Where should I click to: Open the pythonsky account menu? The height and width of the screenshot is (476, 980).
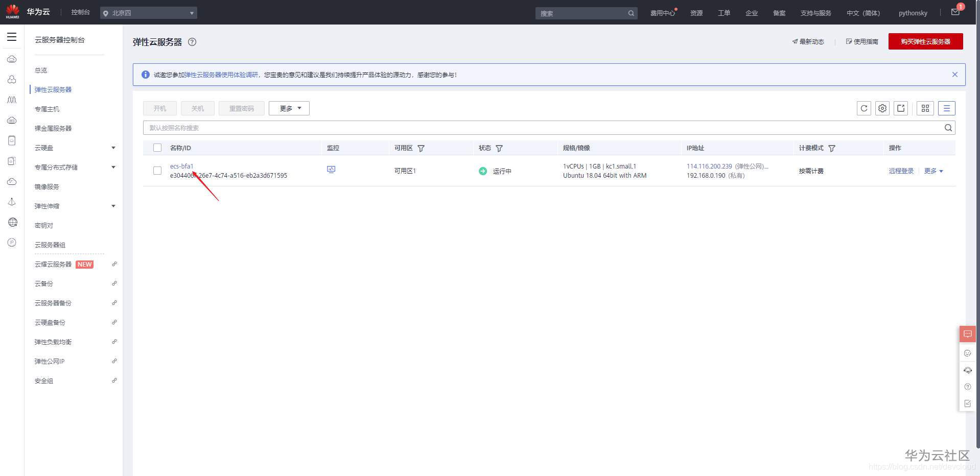pyautogui.click(x=913, y=13)
